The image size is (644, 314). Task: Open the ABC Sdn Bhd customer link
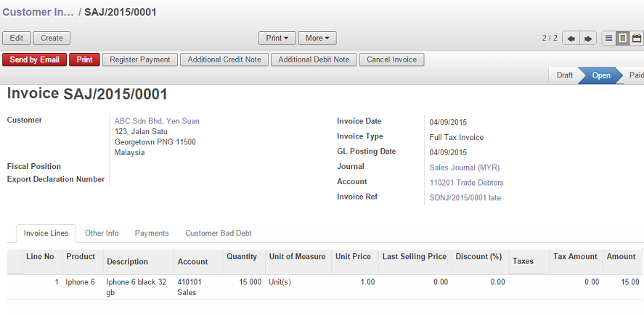(x=157, y=121)
